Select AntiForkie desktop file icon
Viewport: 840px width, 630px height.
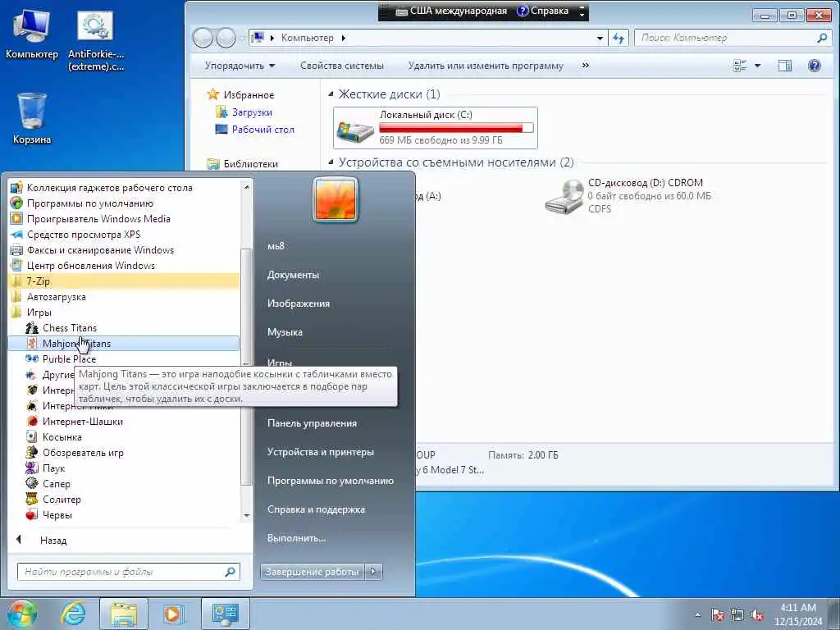96,41
